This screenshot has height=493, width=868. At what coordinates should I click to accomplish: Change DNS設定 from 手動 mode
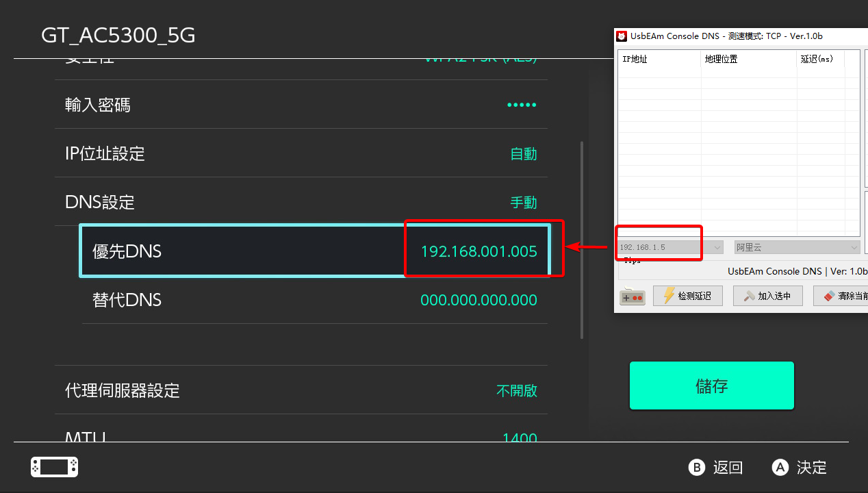301,202
